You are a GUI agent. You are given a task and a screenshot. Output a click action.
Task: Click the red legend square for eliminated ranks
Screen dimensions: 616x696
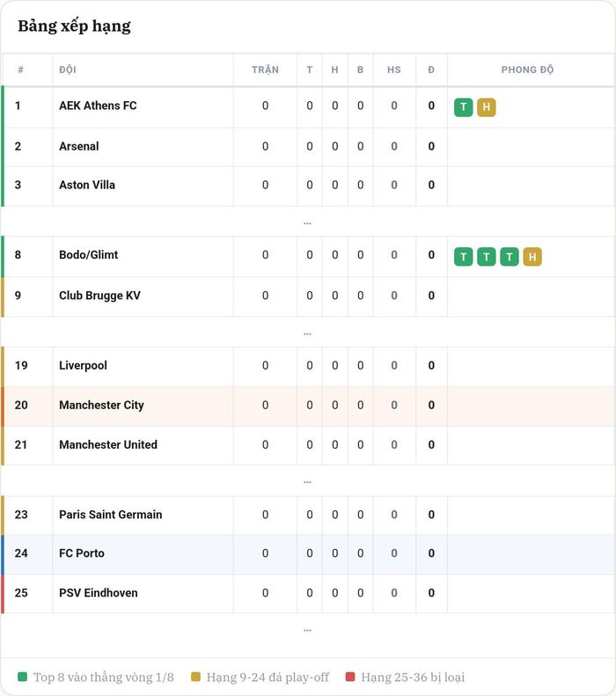tap(350, 677)
